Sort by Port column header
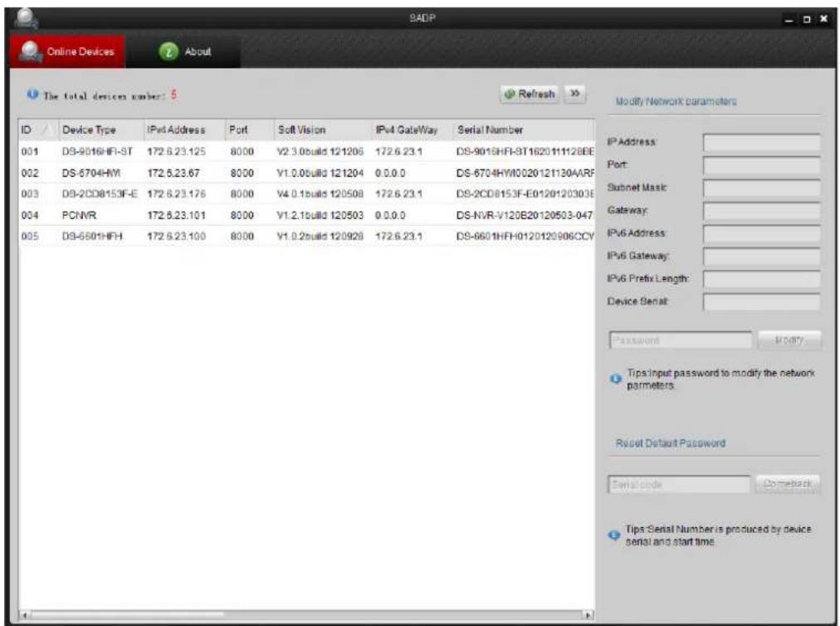This screenshot has height=626, width=840. 249,130
